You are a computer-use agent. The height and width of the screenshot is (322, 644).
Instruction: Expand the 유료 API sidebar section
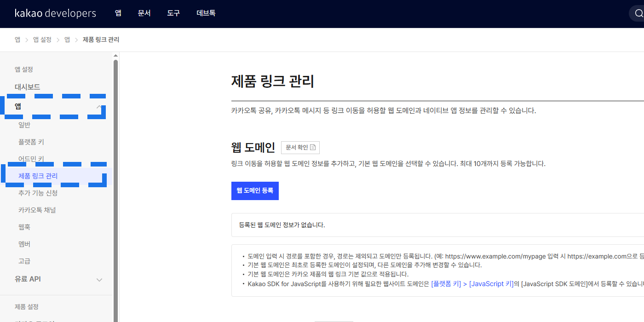point(99,280)
